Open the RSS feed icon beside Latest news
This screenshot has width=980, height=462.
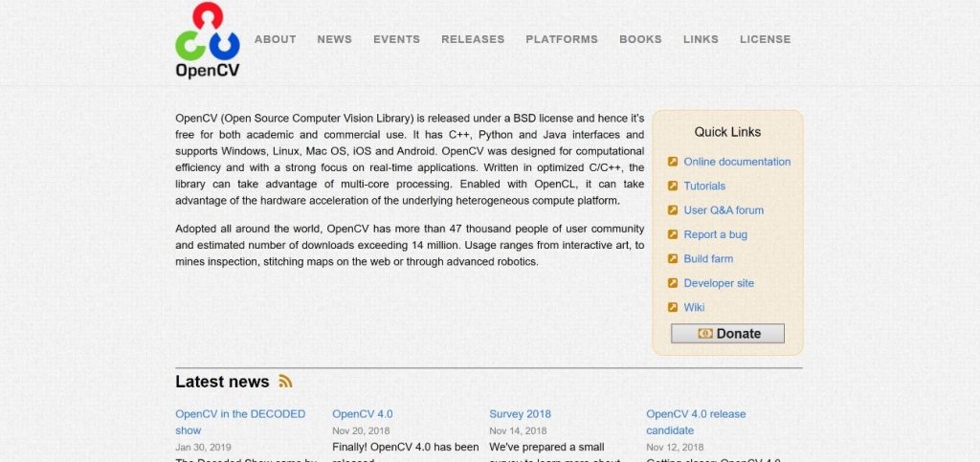[285, 382]
